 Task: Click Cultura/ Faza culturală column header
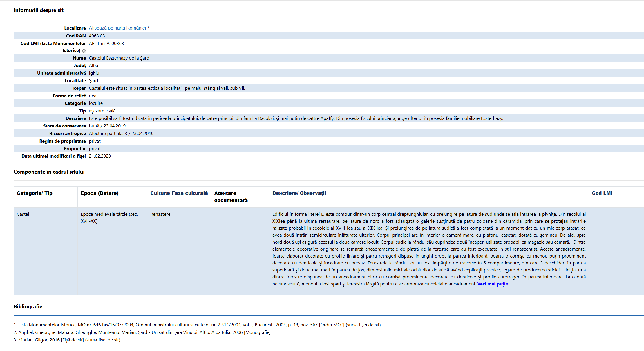tap(179, 193)
